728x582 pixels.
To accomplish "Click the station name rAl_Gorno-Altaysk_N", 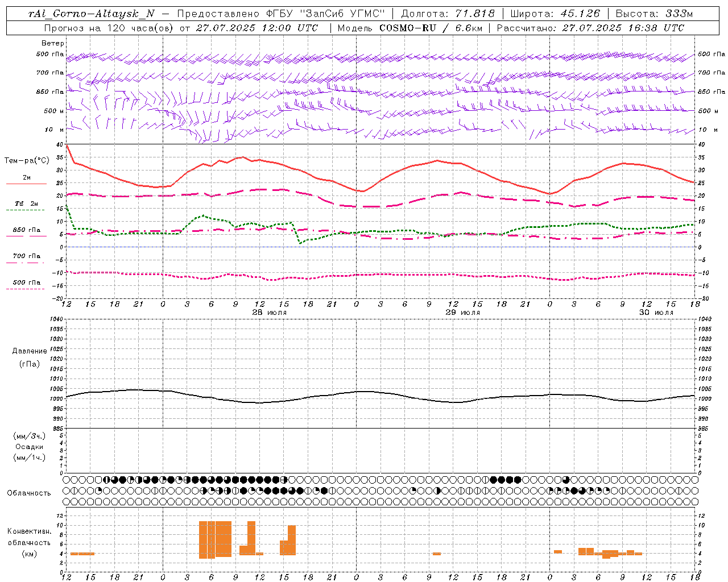I will coord(92,14).
